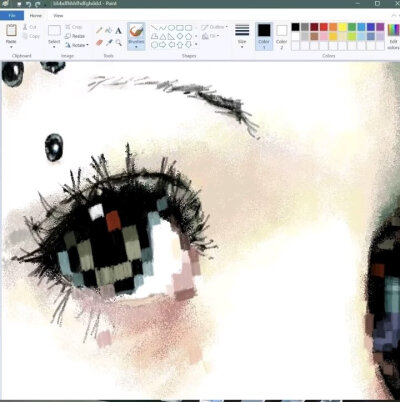Open the Brushes dropdown

coord(136,36)
